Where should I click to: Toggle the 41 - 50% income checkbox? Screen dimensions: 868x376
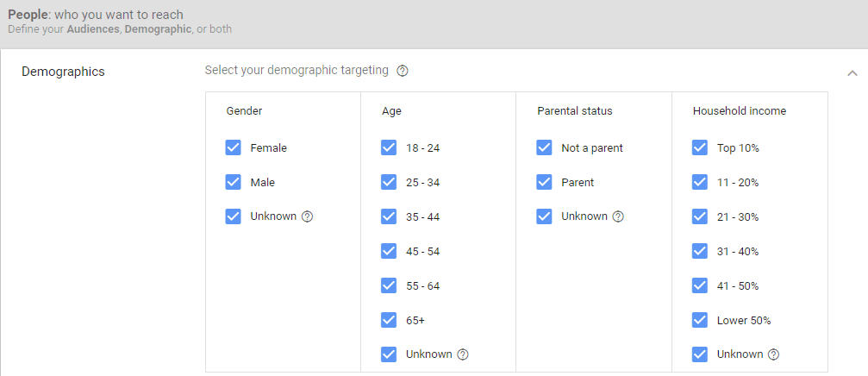point(700,285)
